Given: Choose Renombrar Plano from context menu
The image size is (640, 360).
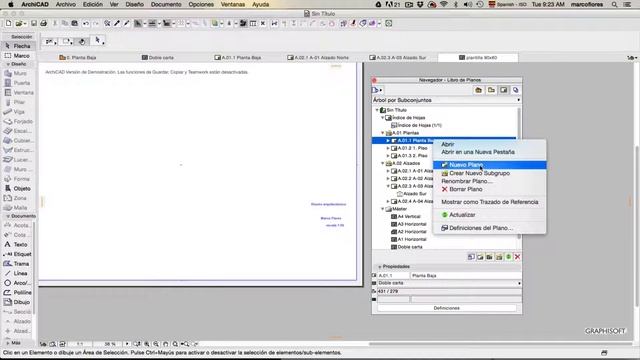Looking at the screenshot, I should point(467,181).
